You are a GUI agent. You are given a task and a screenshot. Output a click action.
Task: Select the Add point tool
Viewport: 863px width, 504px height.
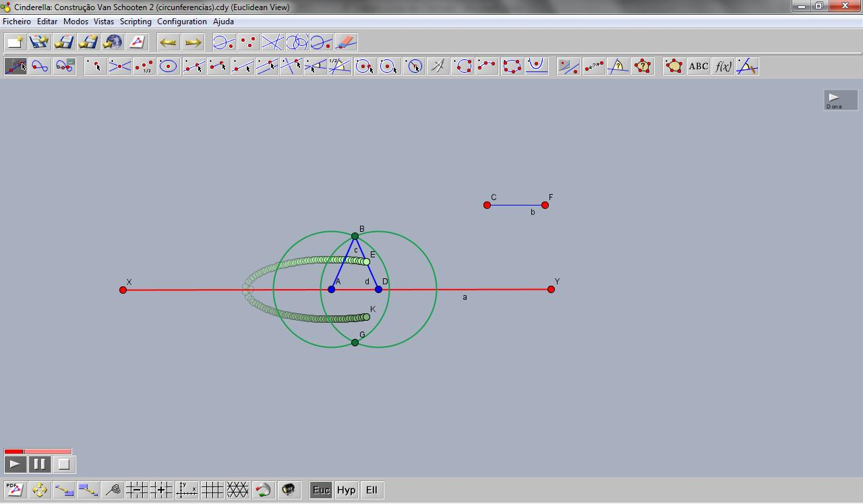click(x=96, y=66)
